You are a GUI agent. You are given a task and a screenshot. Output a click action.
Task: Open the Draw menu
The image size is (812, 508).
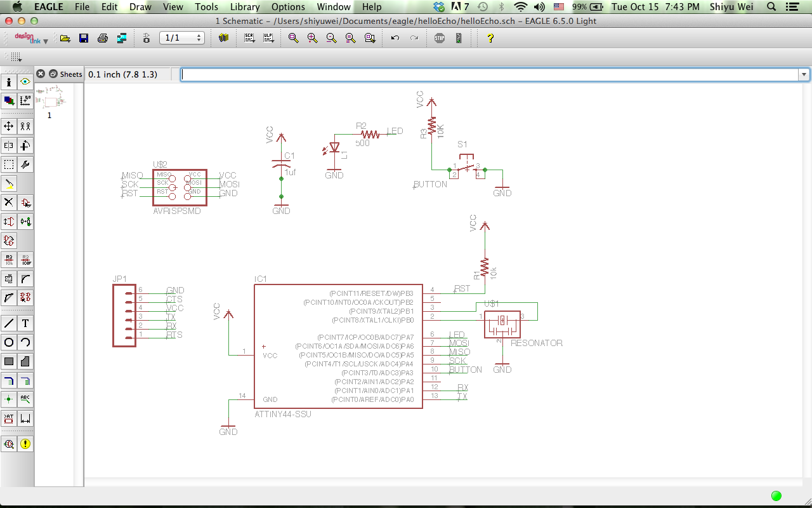pos(141,7)
